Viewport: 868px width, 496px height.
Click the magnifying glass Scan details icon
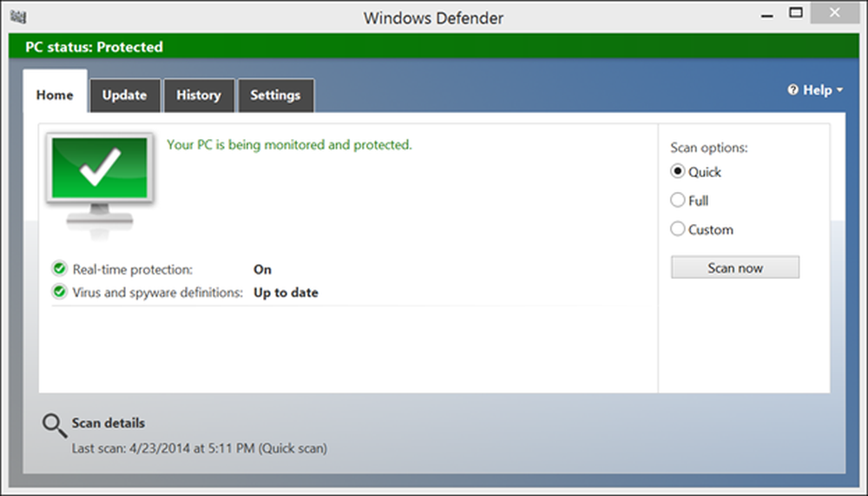(x=54, y=426)
